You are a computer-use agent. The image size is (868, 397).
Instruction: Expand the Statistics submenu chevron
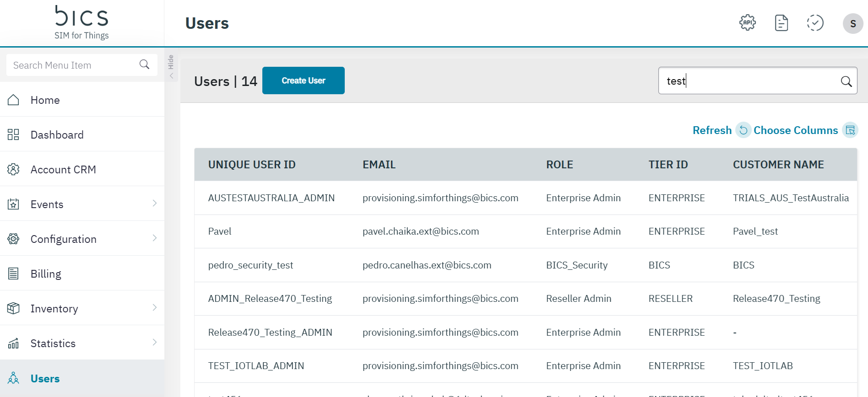pyautogui.click(x=155, y=343)
